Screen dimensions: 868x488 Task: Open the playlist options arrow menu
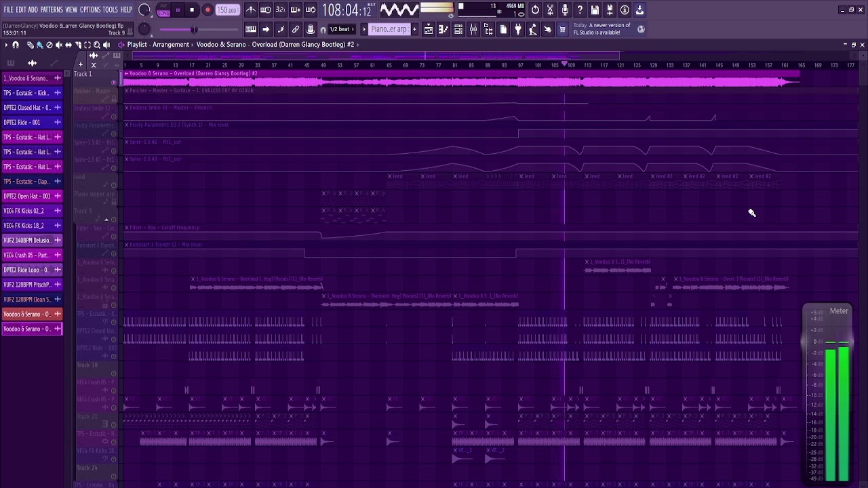(6, 45)
